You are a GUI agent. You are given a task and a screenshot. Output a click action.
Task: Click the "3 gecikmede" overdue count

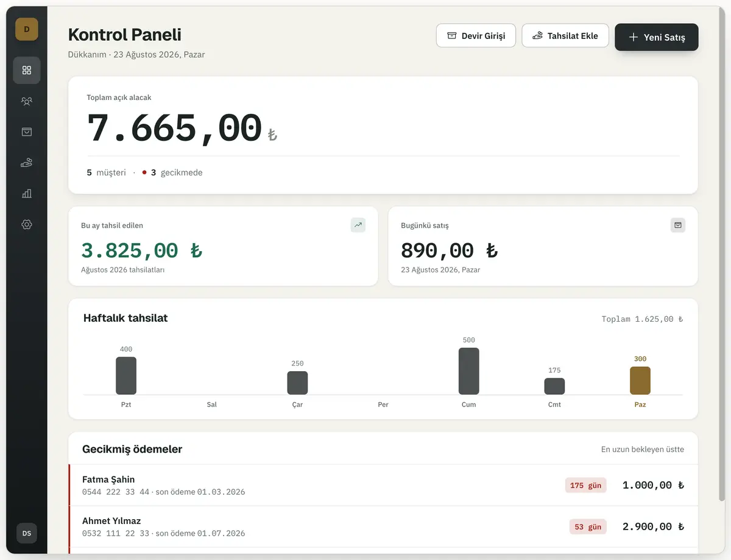172,172
